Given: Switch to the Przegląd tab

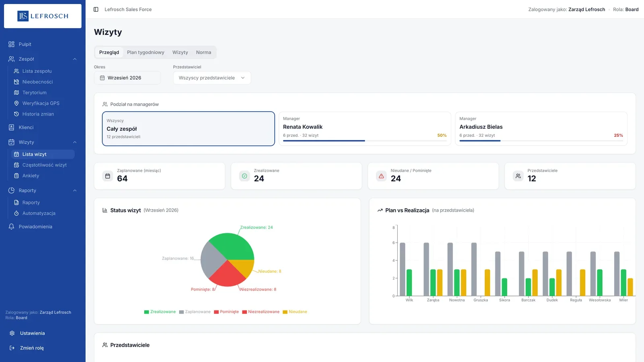Looking at the screenshot, I should coord(109,52).
